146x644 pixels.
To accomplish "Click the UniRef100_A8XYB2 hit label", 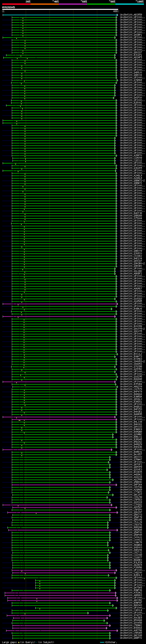I will click(131, 600).
